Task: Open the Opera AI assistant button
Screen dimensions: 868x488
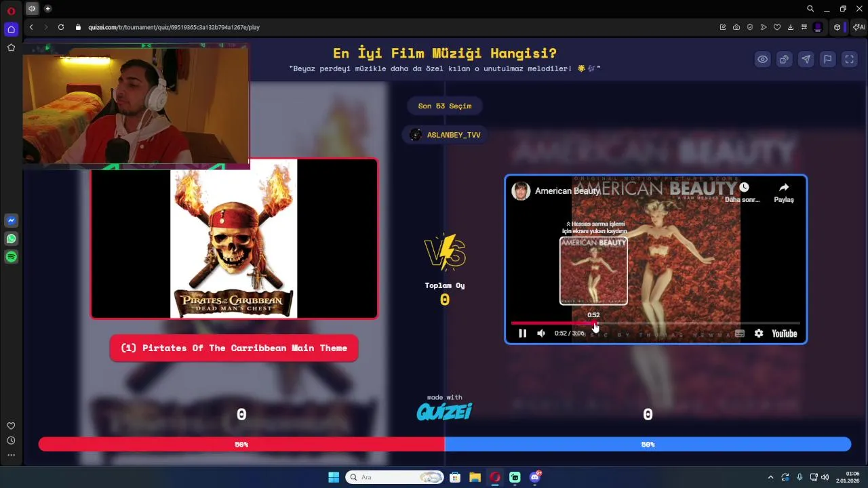Action: (x=859, y=27)
